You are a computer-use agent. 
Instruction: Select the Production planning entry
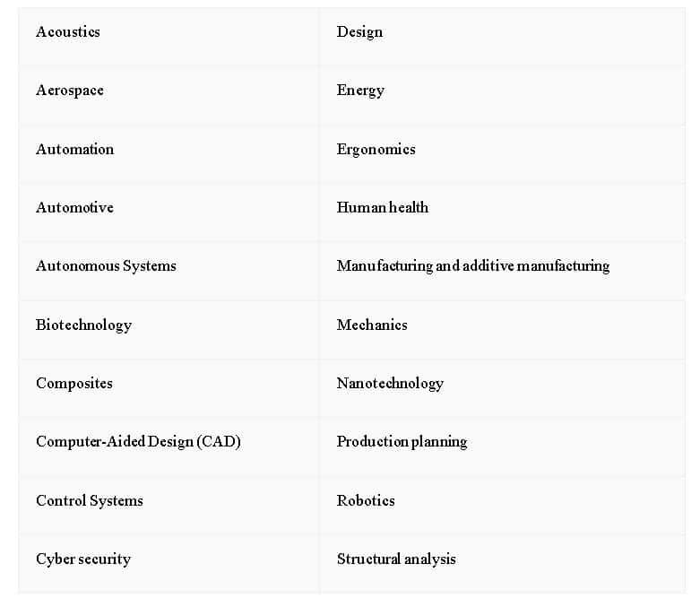[x=402, y=442]
